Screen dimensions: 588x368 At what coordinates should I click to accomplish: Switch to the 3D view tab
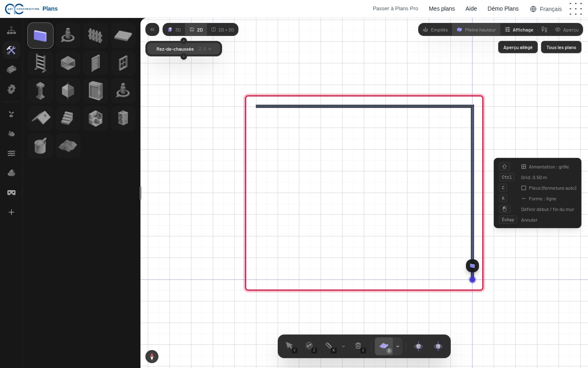tap(174, 30)
